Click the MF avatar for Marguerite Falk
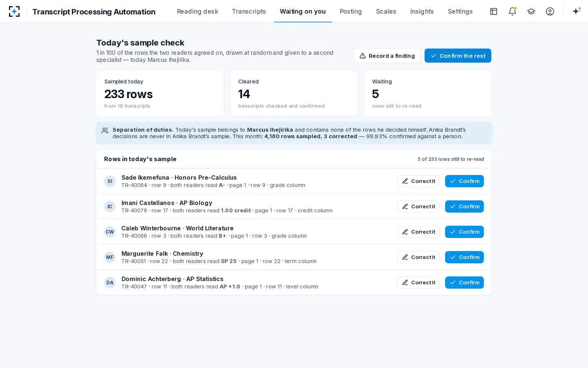Screen dimensions: 588x368 [x=110, y=257]
